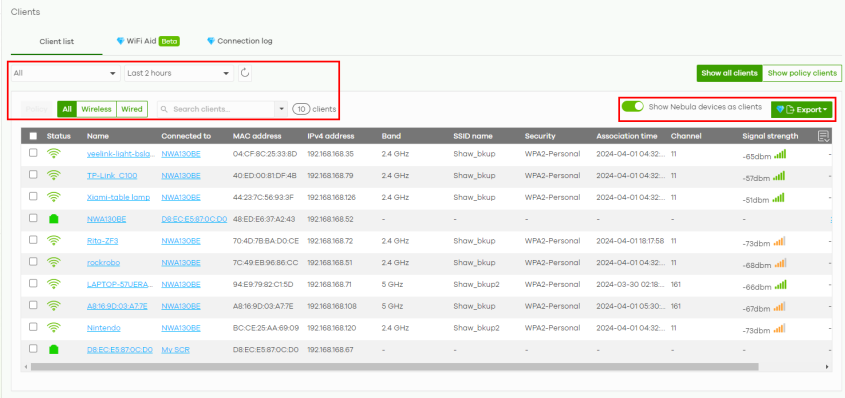
Task: Click signal bars icon next to -68dbm
Action: point(779,263)
